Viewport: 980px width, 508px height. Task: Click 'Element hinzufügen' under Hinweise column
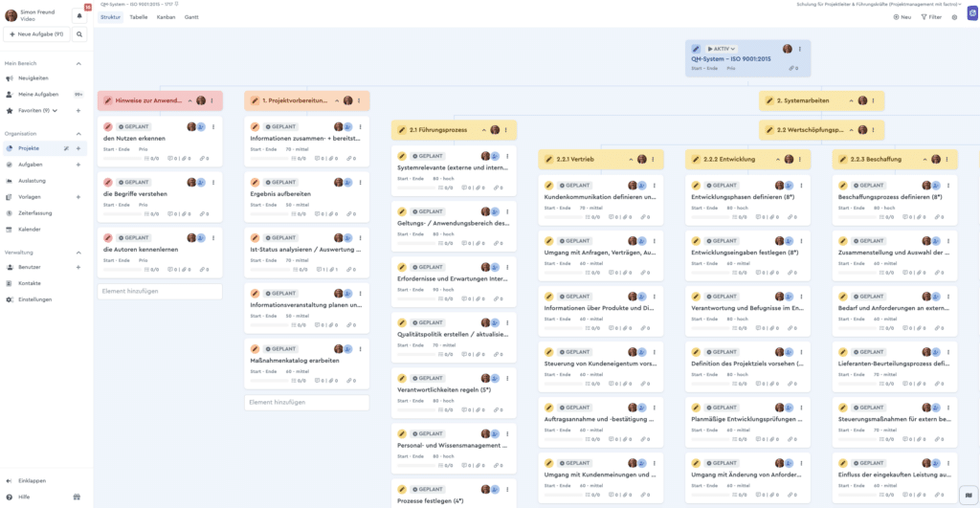click(x=160, y=291)
